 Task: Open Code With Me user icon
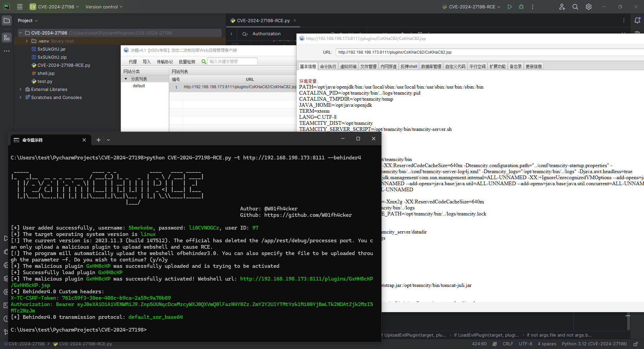(x=562, y=7)
